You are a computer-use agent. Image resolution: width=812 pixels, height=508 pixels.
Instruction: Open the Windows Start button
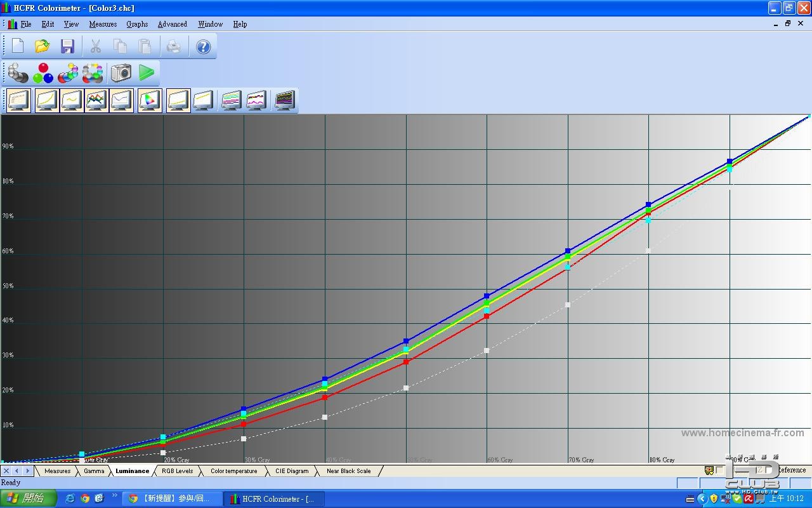(x=29, y=498)
